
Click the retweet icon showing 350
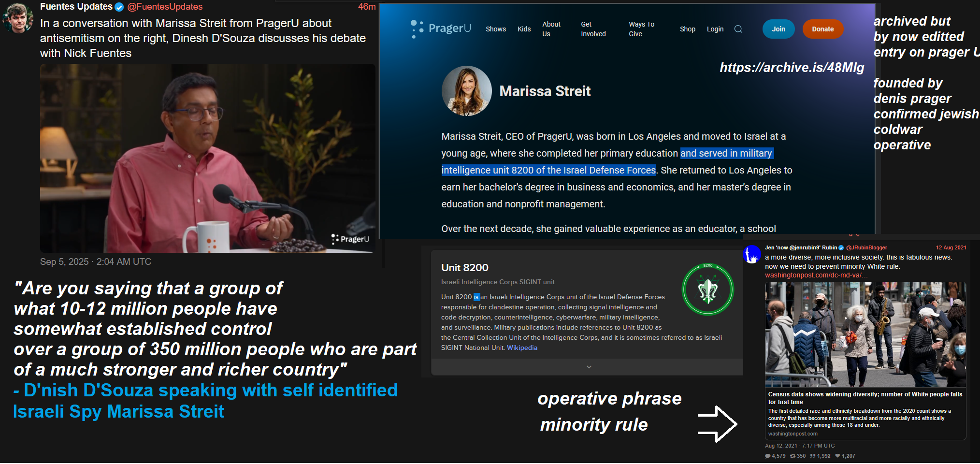pos(793,456)
